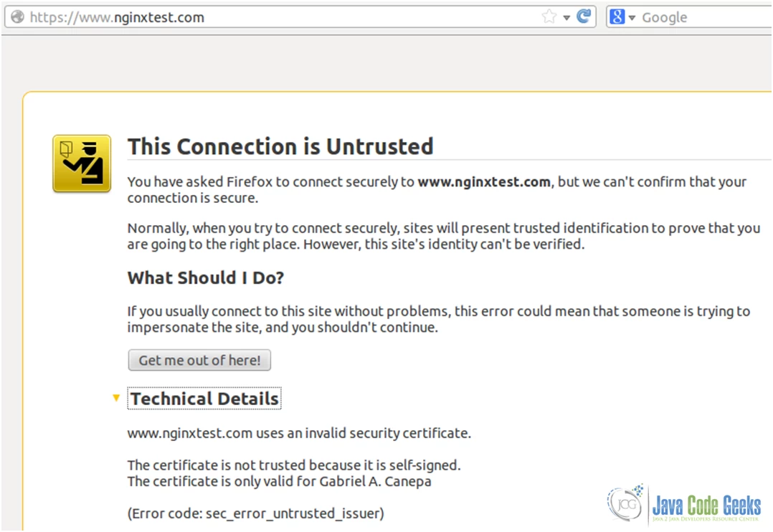The width and height of the screenshot is (773, 532).
Task: Click the bold www.nginxtest.com text
Action: [x=484, y=182]
